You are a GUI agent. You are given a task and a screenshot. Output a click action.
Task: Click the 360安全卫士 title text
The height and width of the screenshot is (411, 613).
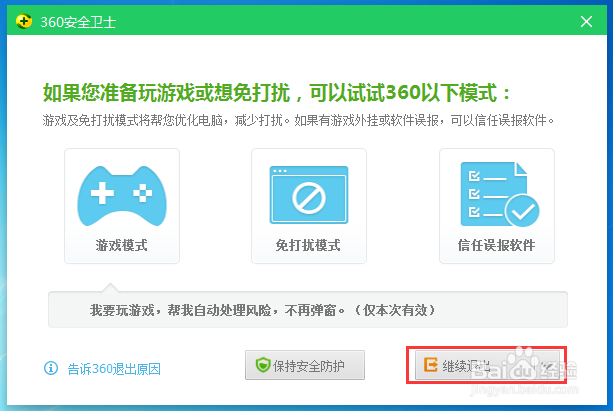pos(78,22)
